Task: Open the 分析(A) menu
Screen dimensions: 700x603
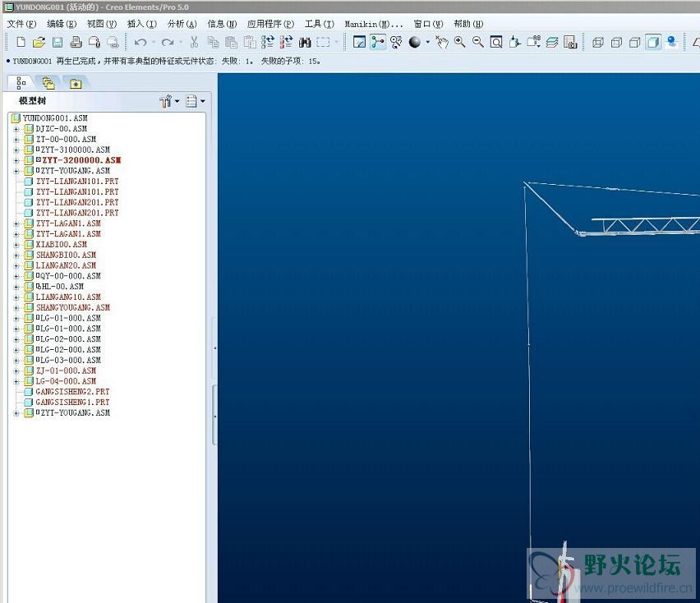Action: point(182,24)
